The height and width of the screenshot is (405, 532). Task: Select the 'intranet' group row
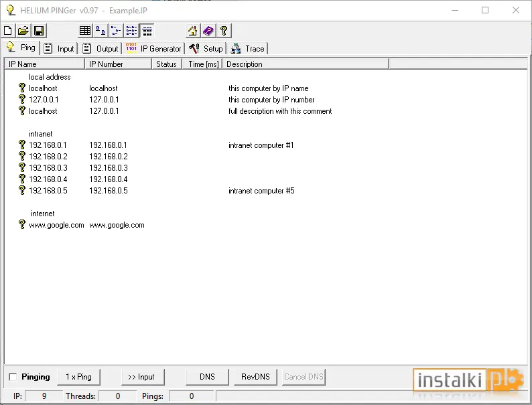[x=41, y=134]
